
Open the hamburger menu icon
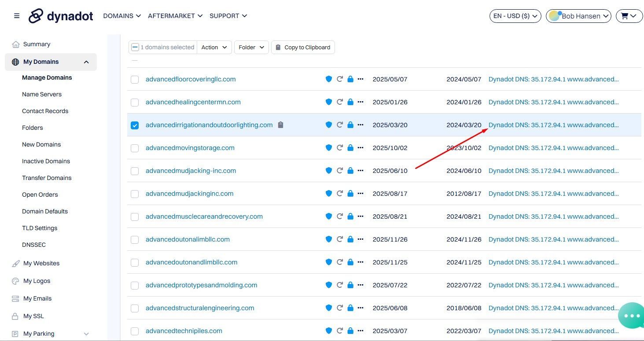[17, 16]
